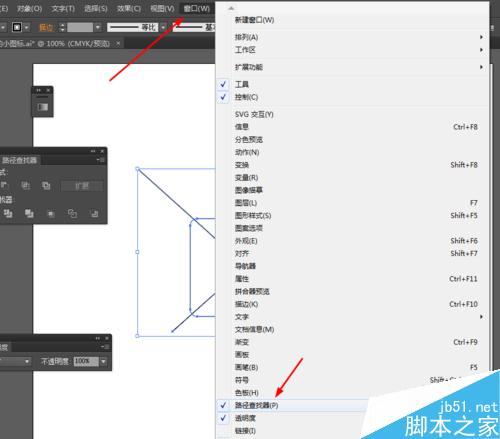Open the 视图(V) View menu
The width and height of the screenshot is (500, 439).
pos(162,8)
